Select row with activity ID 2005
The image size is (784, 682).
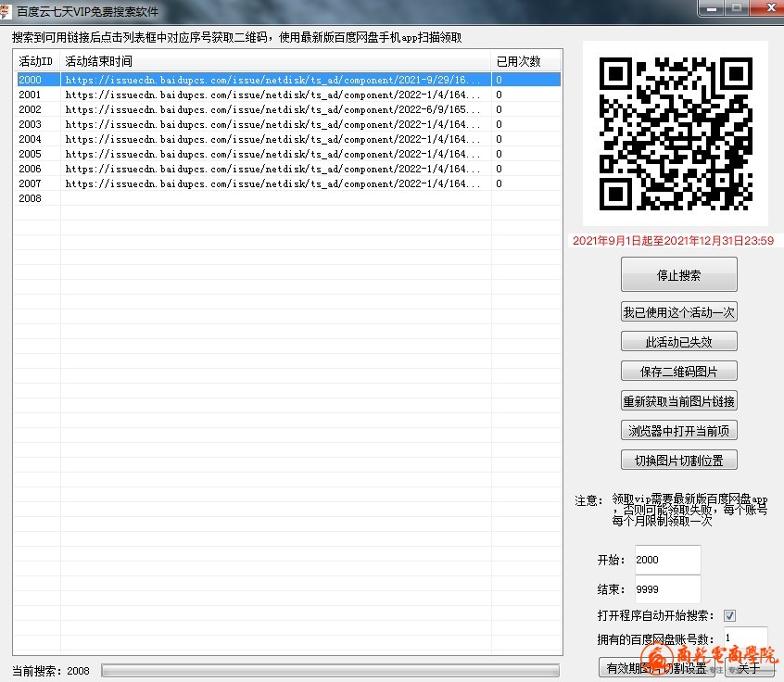(x=287, y=154)
